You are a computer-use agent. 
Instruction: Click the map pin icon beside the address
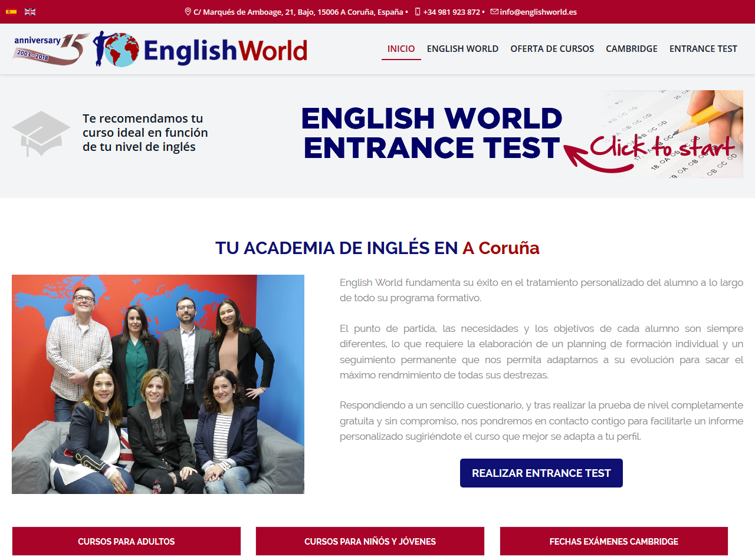point(188,12)
